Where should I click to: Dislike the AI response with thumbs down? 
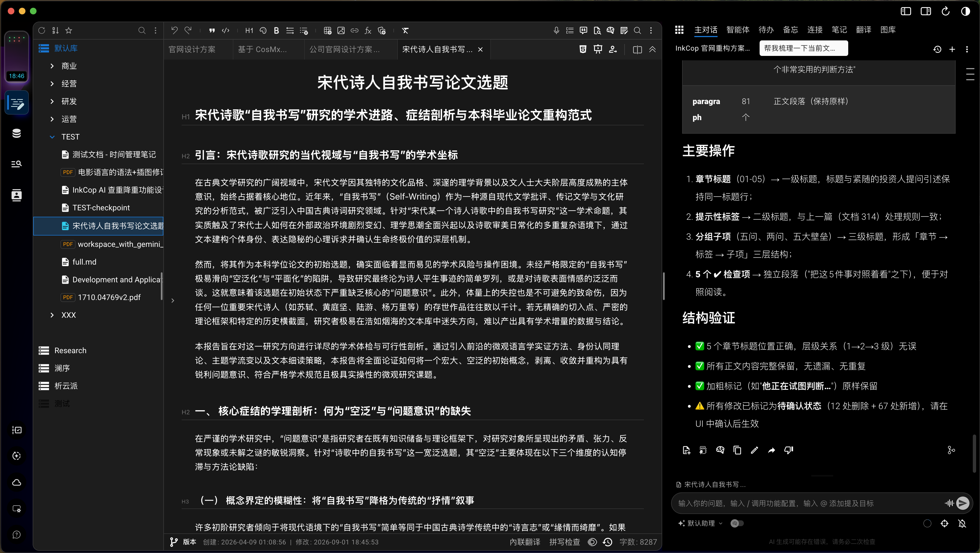pyautogui.click(x=789, y=450)
